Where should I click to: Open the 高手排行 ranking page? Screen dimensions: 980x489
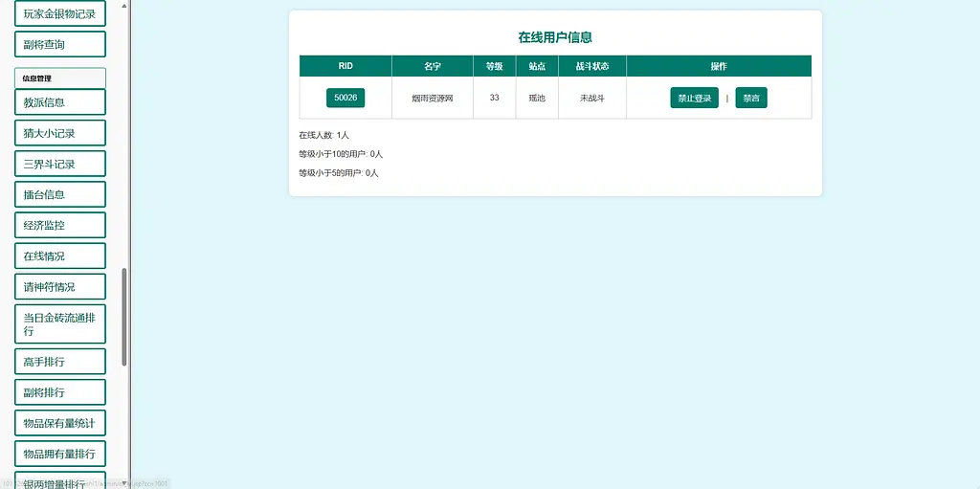60,361
